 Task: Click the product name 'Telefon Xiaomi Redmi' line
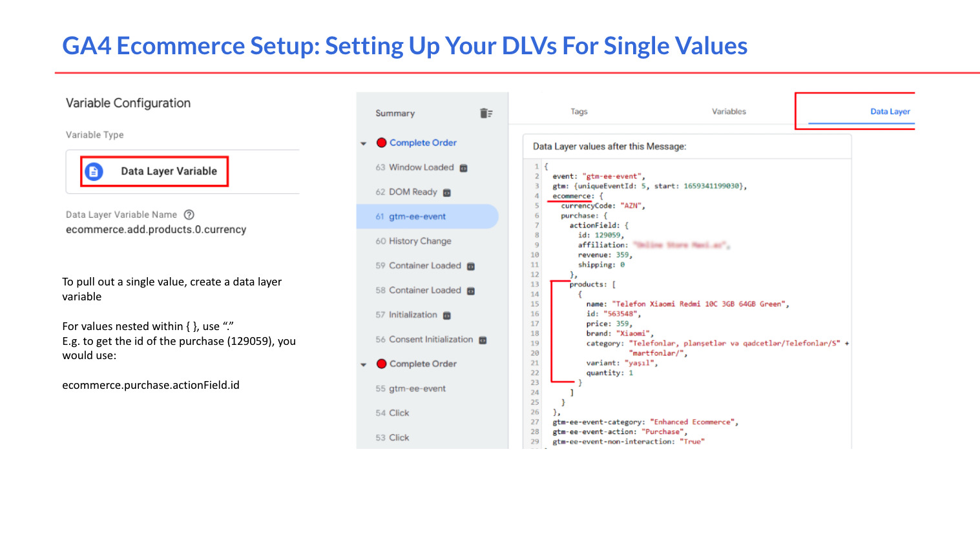(x=687, y=304)
